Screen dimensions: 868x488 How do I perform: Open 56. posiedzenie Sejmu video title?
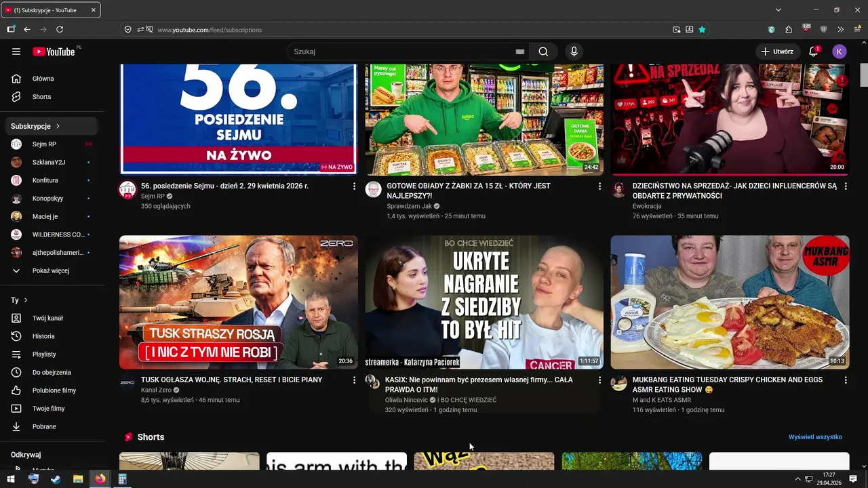pyautogui.click(x=224, y=186)
